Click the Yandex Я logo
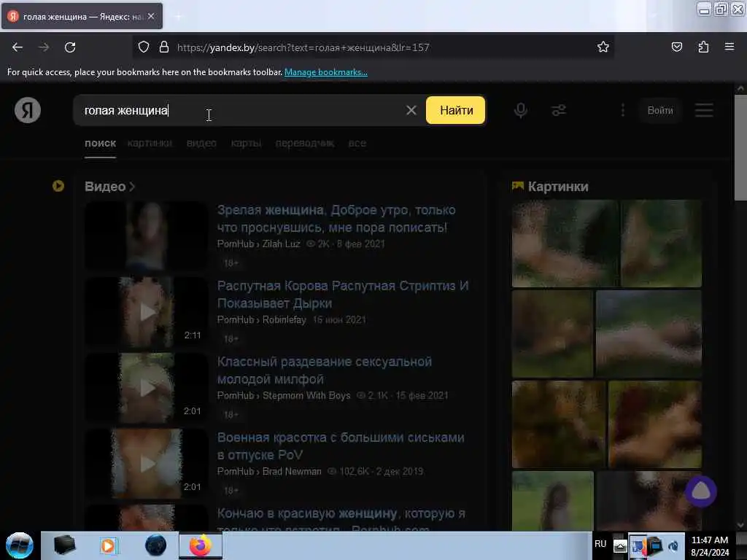Image resolution: width=747 pixels, height=560 pixels. [28, 110]
